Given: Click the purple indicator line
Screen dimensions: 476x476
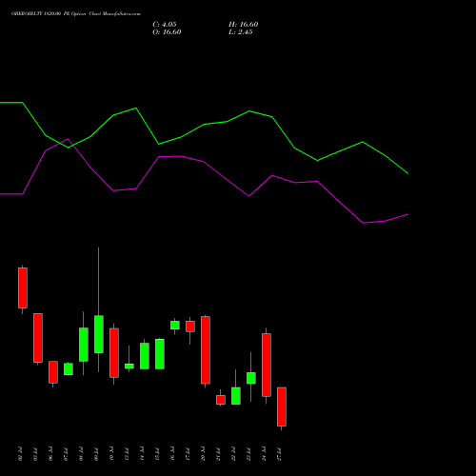Looking at the screenshot, I should click(204, 162).
